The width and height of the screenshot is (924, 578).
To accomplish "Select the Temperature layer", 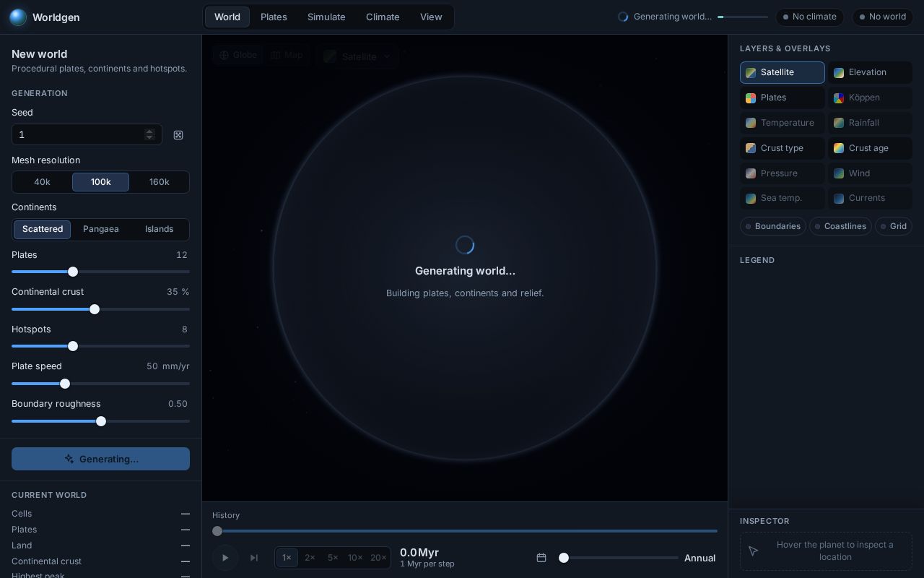I will [783, 123].
